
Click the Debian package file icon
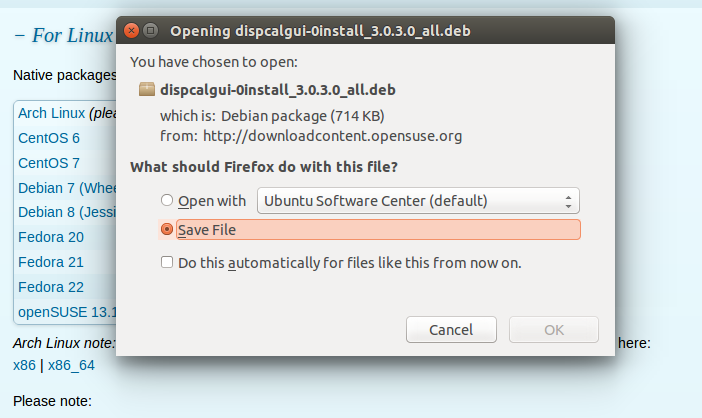pyautogui.click(x=146, y=90)
